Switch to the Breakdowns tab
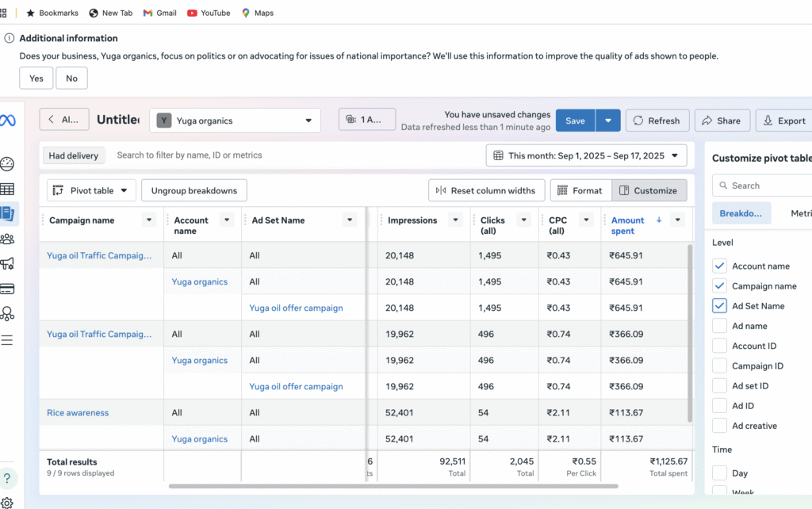Viewport: 812px width, 509px height. (x=741, y=213)
